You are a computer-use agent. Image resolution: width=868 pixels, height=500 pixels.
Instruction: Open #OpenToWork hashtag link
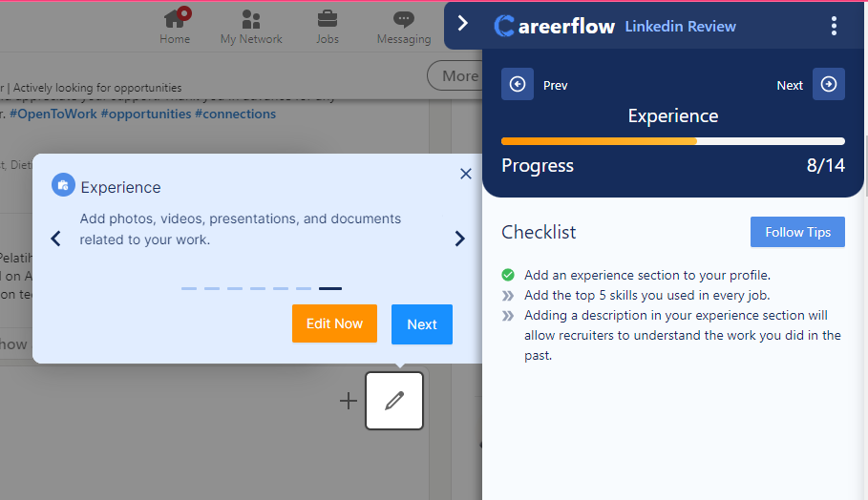53,114
